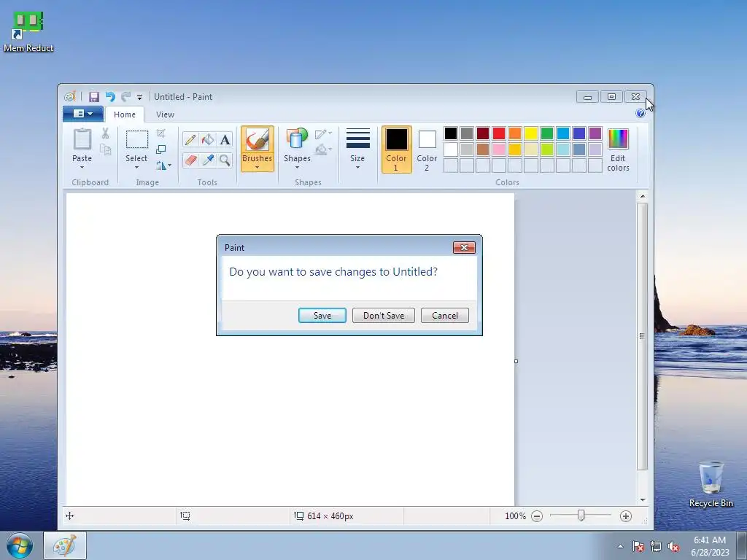Click Cancel in the Paint dialog
This screenshot has width=747, height=560.
(x=445, y=315)
